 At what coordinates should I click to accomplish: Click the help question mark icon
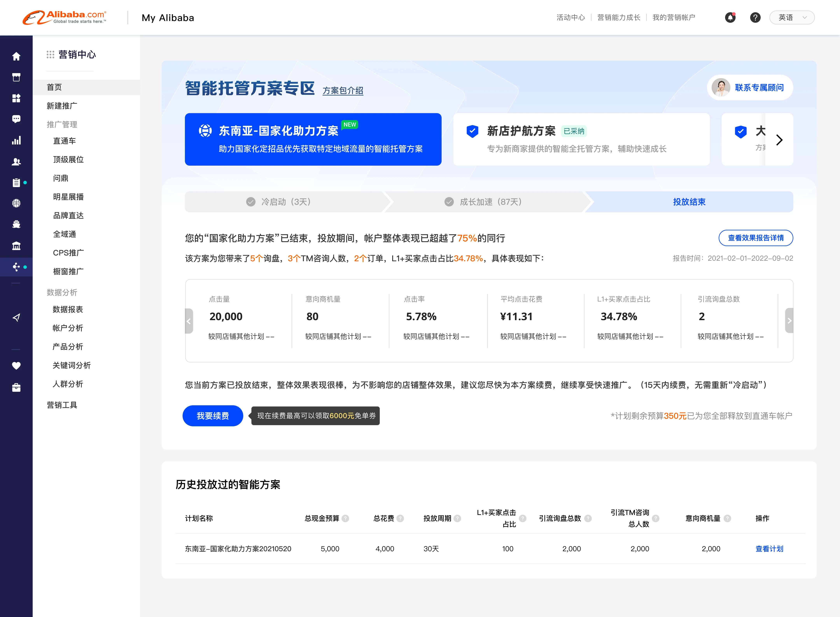tap(755, 17)
